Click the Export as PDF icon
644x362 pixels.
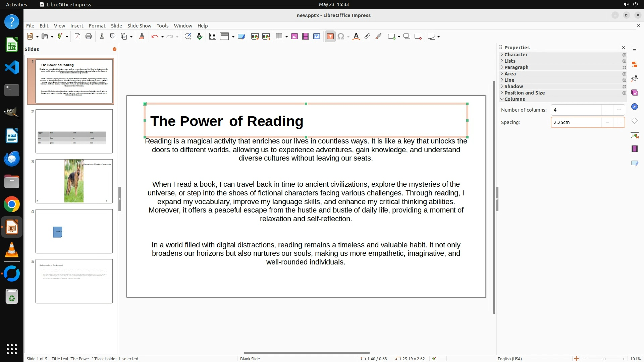click(x=77, y=37)
